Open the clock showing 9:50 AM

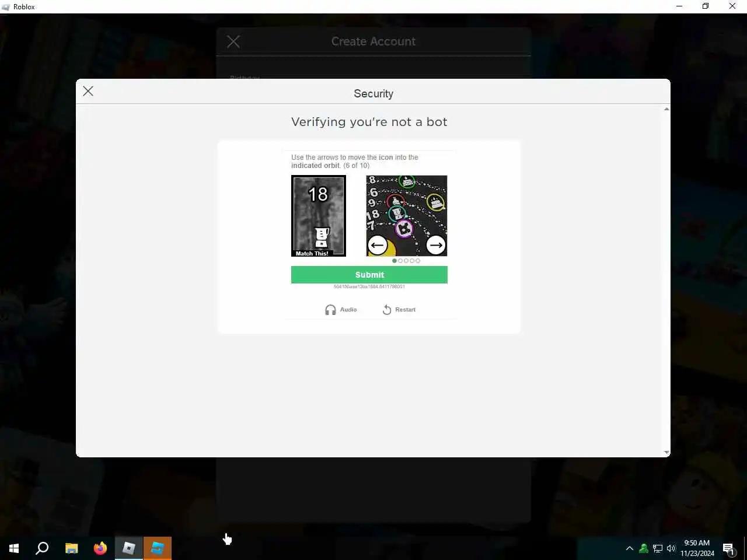[697, 548]
